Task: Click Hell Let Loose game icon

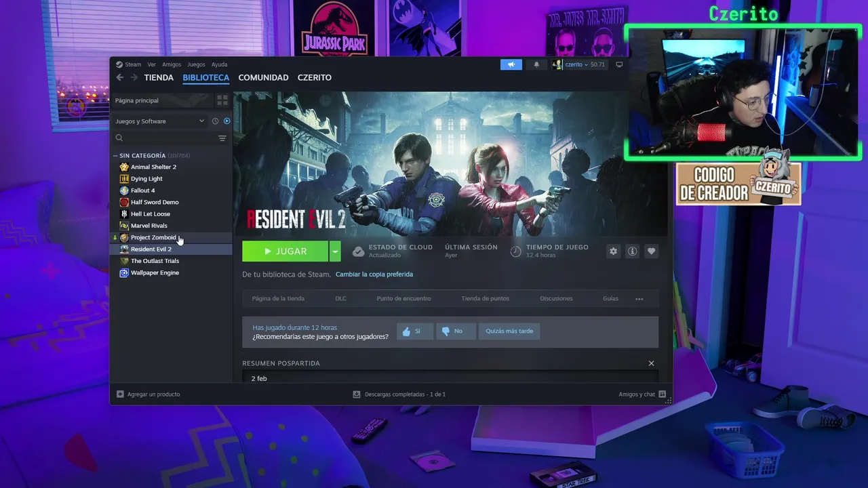Action: click(124, 214)
